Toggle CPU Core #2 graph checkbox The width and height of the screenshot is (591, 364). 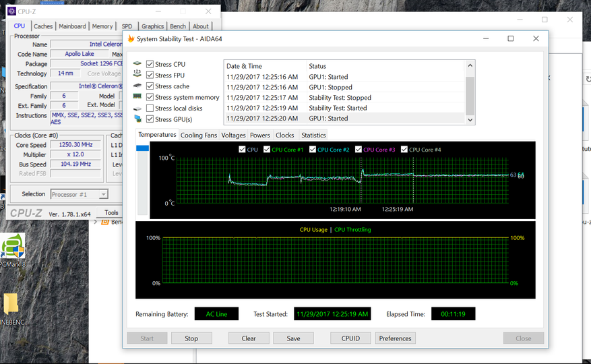(x=313, y=150)
